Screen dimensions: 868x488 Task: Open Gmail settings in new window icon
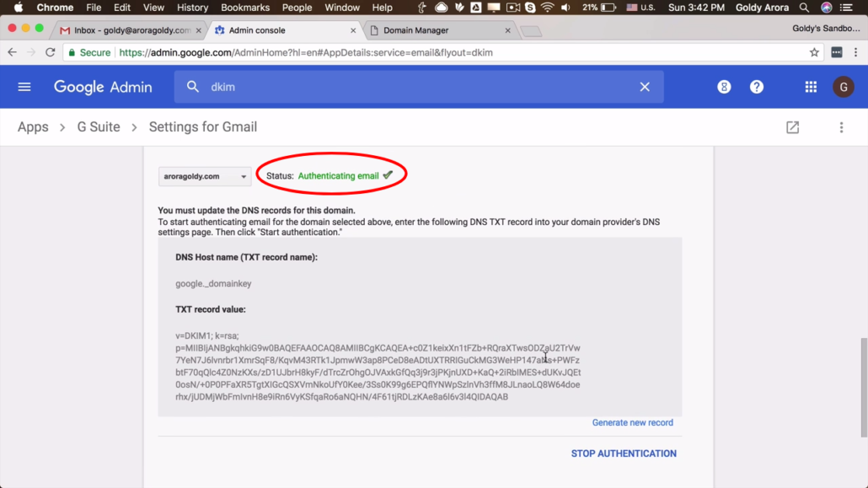(793, 127)
